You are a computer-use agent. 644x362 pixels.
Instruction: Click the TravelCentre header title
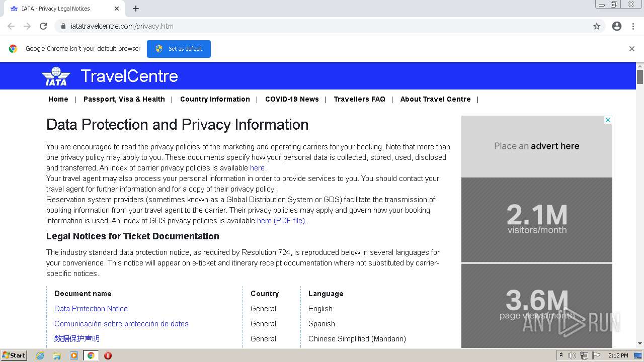pyautogui.click(x=129, y=76)
